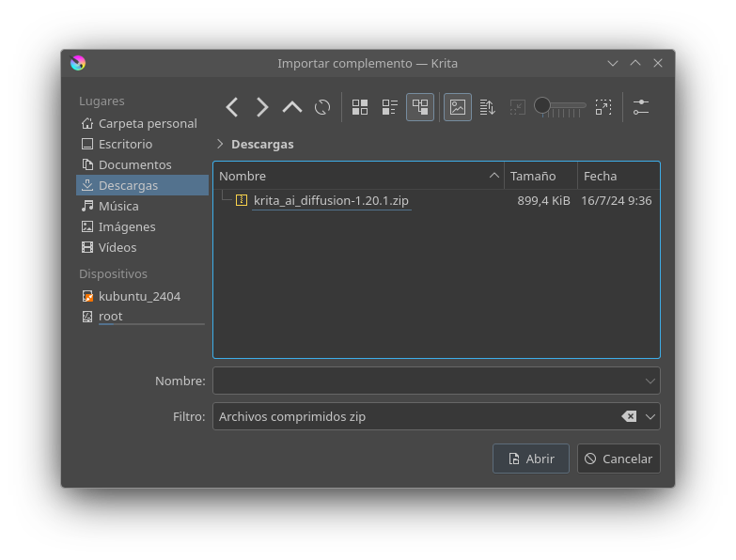This screenshot has height=560, width=736.
Task: Click the film icon beside Vídeos
Action: point(87,247)
